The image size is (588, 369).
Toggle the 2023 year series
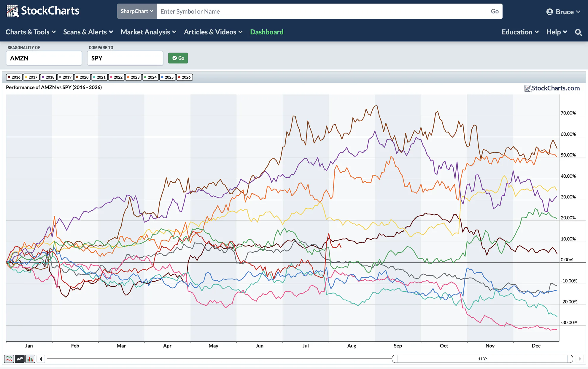pos(133,77)
